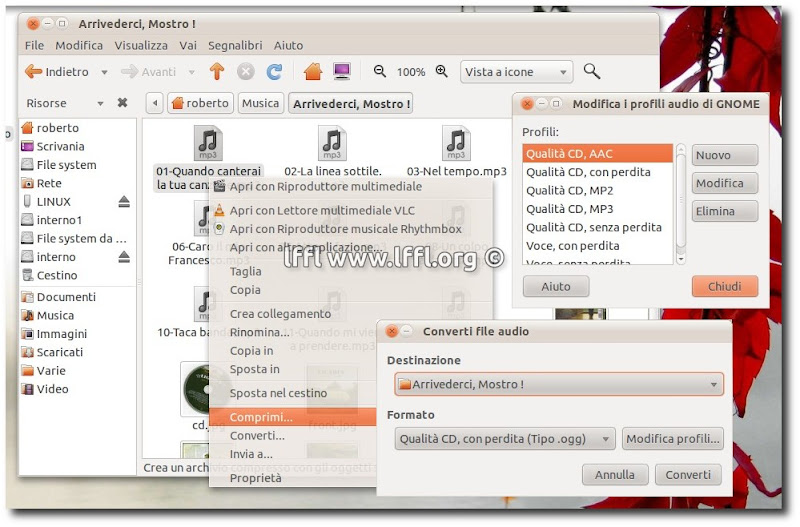The image size is (800, 527).
Task: Open Home folder via the house icon
Action: (x=313, y=71)
